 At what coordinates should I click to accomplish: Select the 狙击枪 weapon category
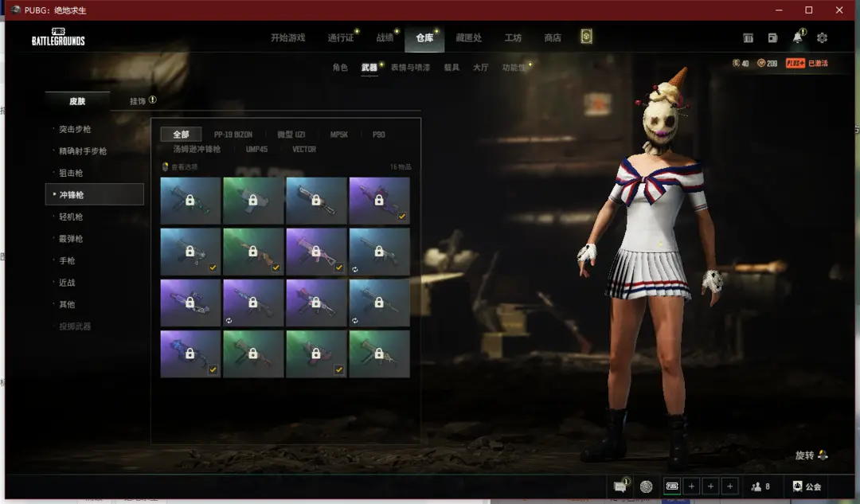click(71, 173)
